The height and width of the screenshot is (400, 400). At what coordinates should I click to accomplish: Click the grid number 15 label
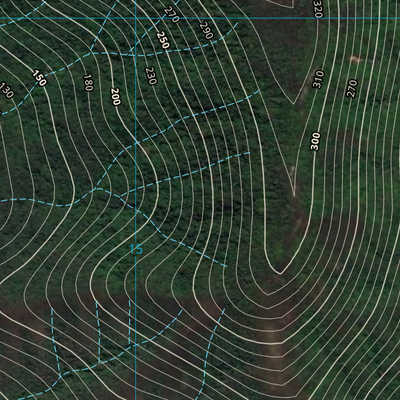pyautogui.click(x=136, y=249)
